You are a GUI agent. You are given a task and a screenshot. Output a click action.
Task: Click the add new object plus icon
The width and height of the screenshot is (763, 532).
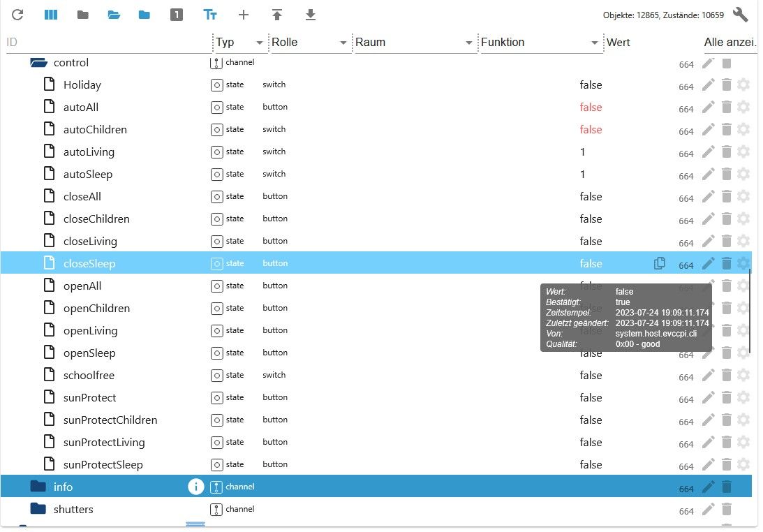coord(244,15)
